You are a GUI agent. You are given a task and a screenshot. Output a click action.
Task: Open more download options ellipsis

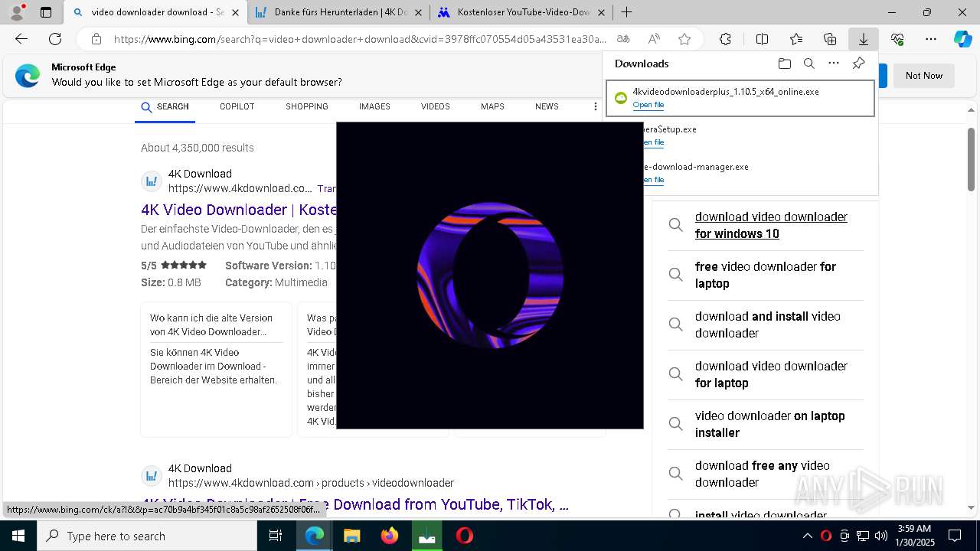click(834, 64)
